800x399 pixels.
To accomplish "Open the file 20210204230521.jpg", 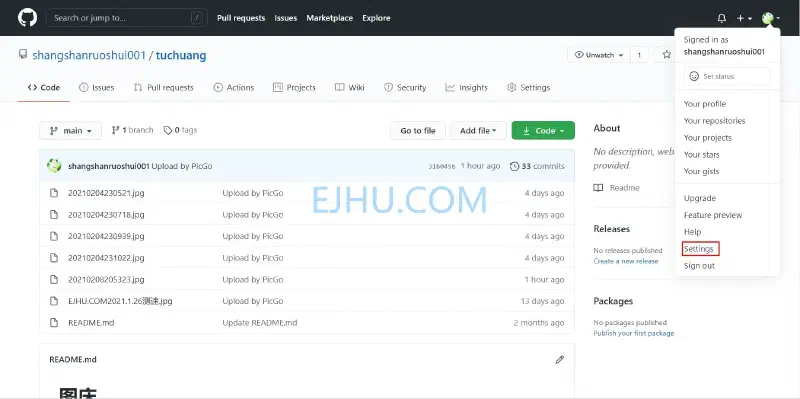I will (x=106, y=193).
